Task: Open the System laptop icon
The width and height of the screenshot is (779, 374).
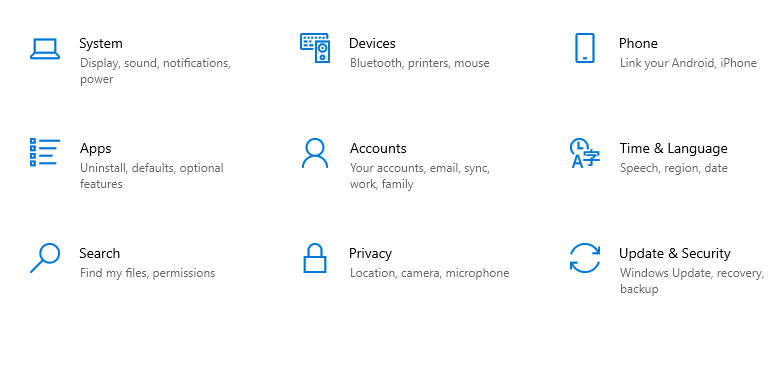Action: (x=45, y=49)
